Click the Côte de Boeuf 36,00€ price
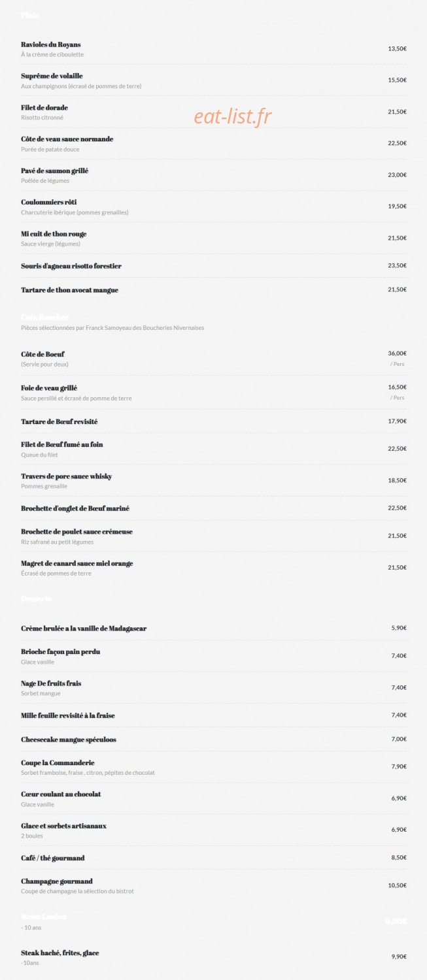The image size is (427, 980). (x=397, y=353)
